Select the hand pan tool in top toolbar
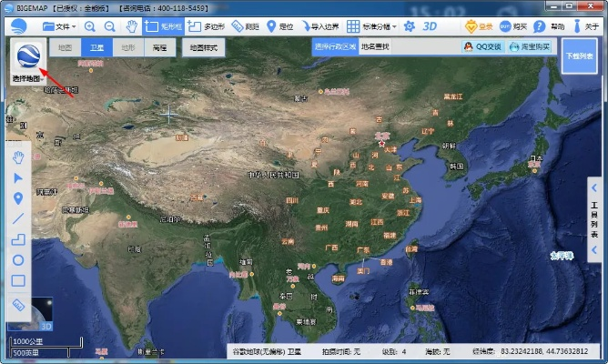608x364 pixels. point(131,26)
